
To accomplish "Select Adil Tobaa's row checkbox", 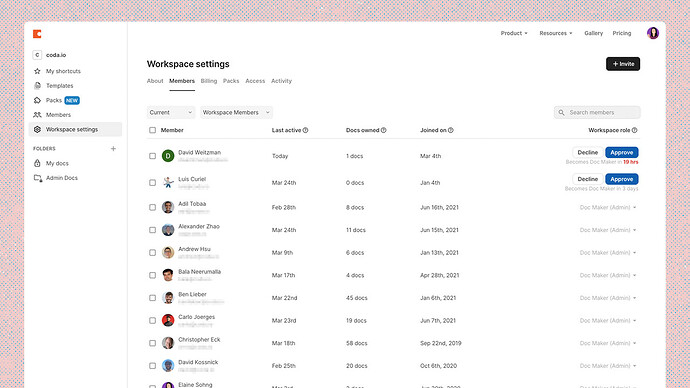I will point(152,207).
